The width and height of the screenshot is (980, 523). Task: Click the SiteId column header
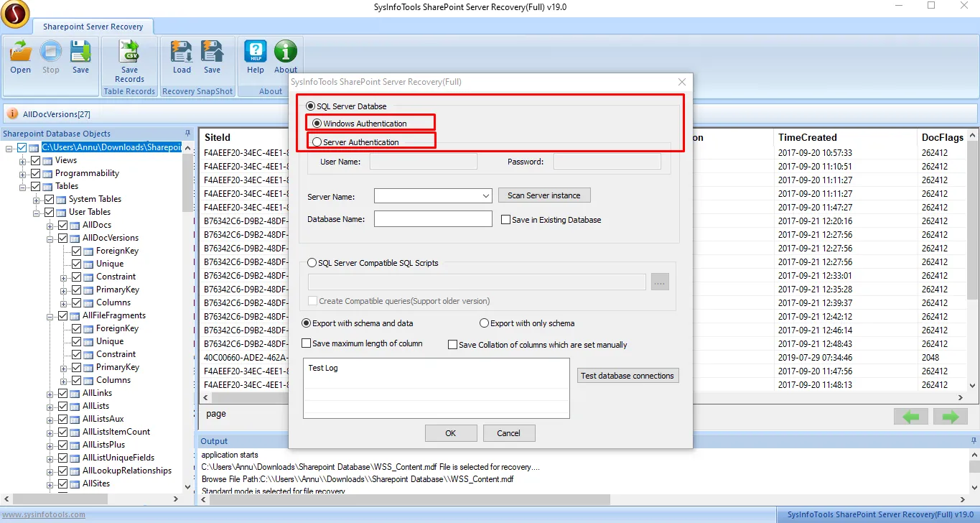click(x=218, y=137)
